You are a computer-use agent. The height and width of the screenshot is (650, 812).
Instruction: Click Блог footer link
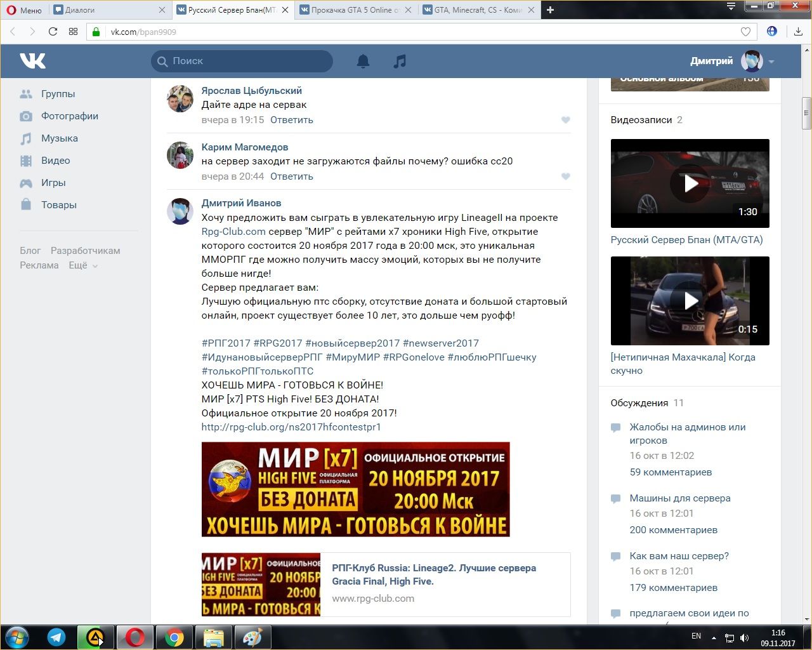point(30,251)
